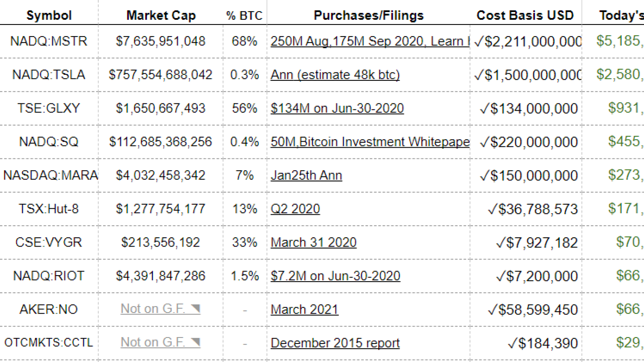Select market cap $4,391,847,286
The width and height of the screenshot is (644, 362).
pos(161,276)
